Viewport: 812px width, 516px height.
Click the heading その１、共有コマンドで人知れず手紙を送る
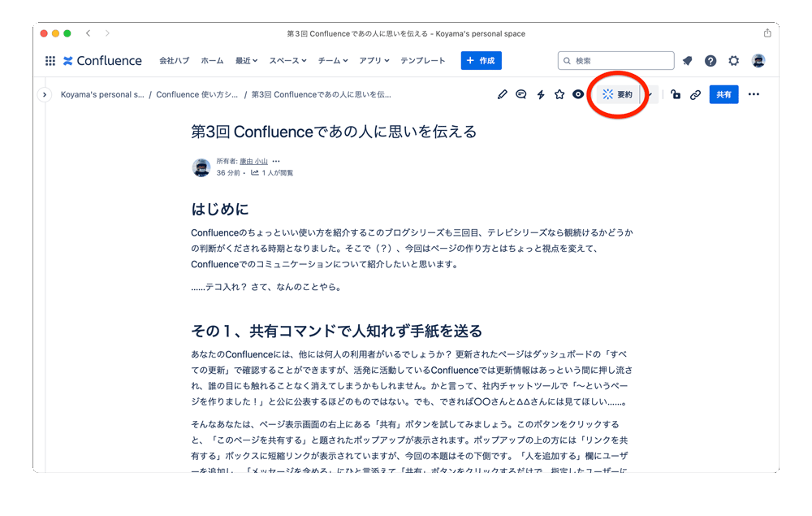point(337,331)
